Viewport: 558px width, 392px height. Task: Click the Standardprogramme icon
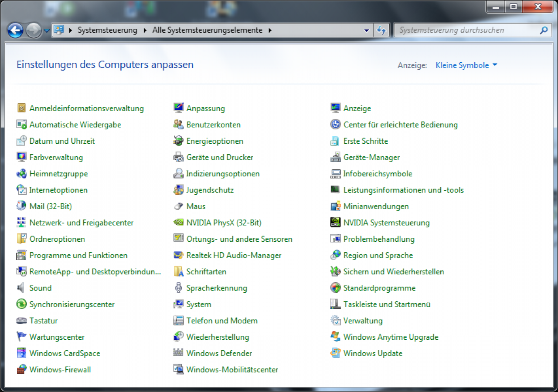[x=335, y=288]
